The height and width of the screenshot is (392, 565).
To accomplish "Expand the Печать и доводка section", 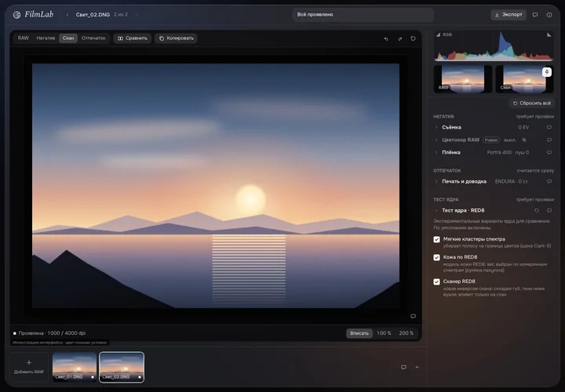I will pyautogui.click(x=436, y=181).
